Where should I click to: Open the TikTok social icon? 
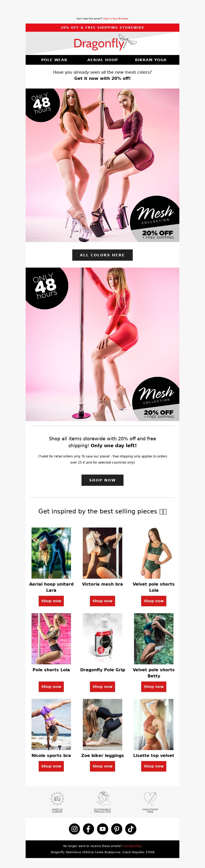click(x=131, y=829)
